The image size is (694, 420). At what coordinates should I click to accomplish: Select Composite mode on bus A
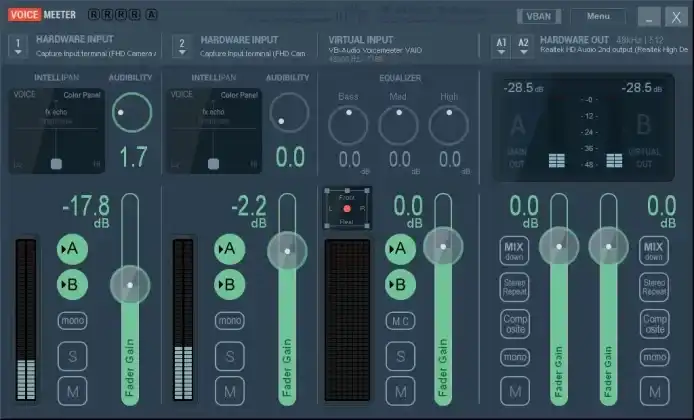pos(514,324)
